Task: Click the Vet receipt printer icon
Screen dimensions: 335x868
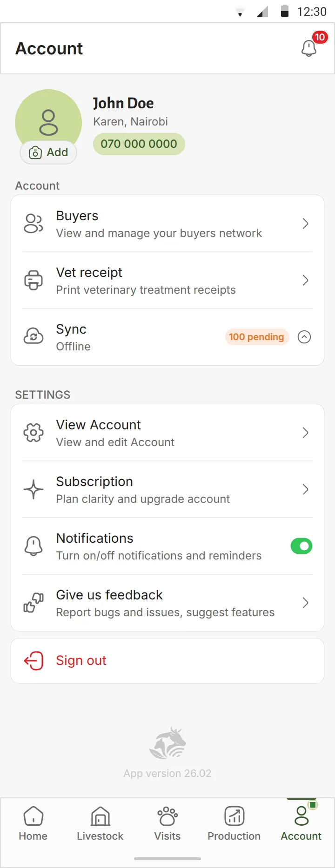Action: point(33,280)
